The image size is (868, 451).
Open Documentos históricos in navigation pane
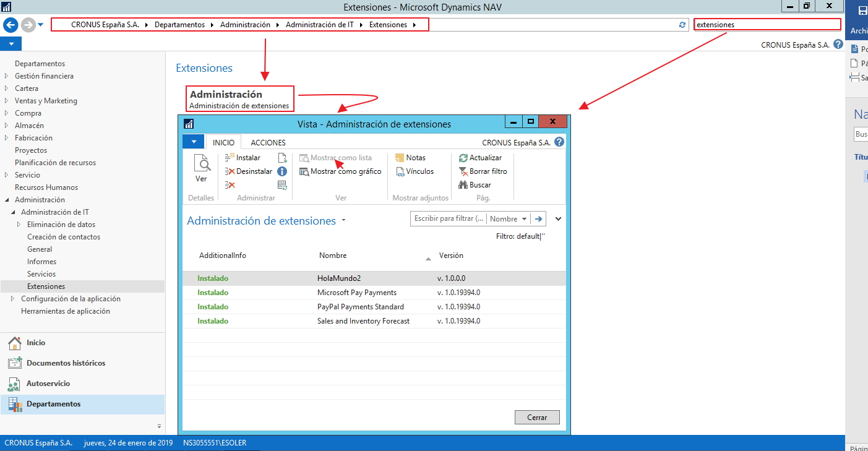point(66,363)
